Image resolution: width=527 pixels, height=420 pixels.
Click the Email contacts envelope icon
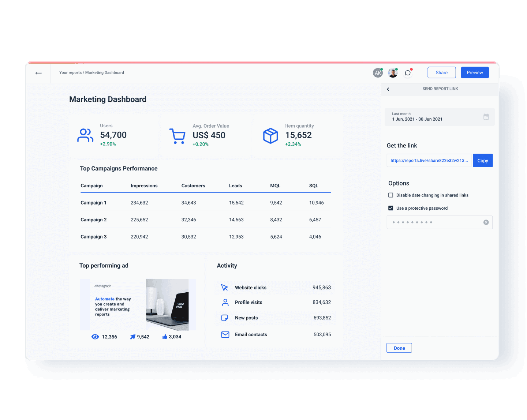click(x=225, y=334)
